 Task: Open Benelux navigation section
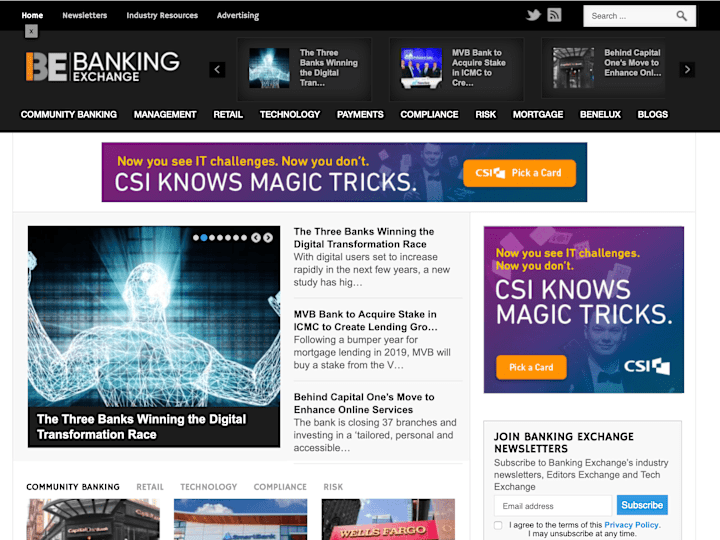coord(600,114)
